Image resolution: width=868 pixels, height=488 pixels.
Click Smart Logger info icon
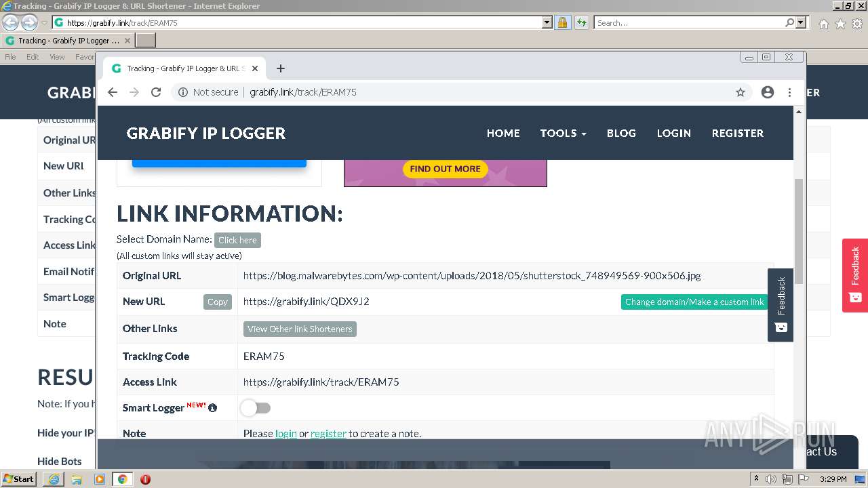click(212, 407)
